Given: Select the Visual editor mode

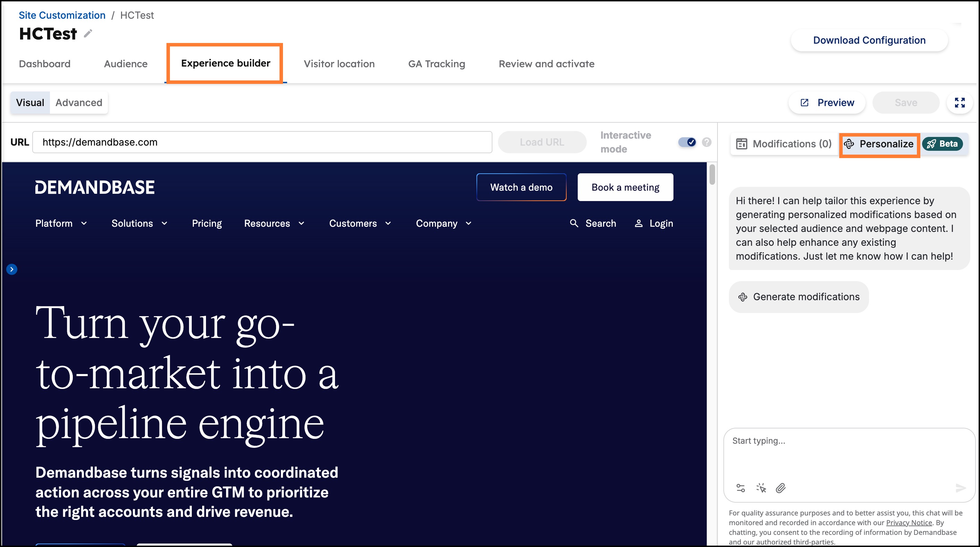Looking at the screenshot, I should coord(30,103).
